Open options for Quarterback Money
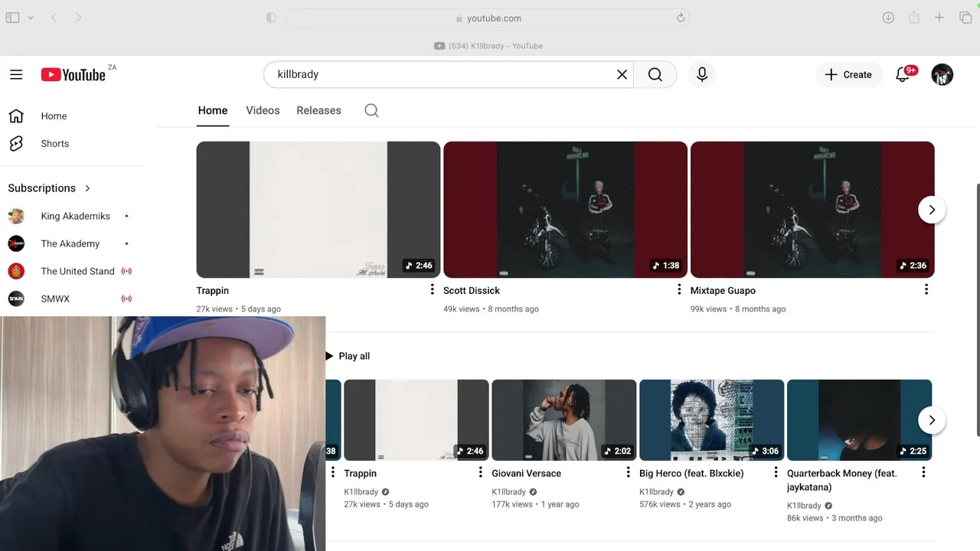The height and width of the screenshot is (551, 980). 923,473
